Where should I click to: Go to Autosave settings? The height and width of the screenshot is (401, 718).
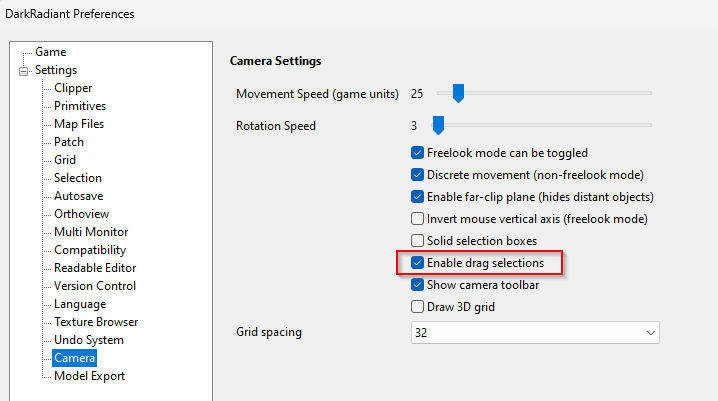click(x=78, y=196)
